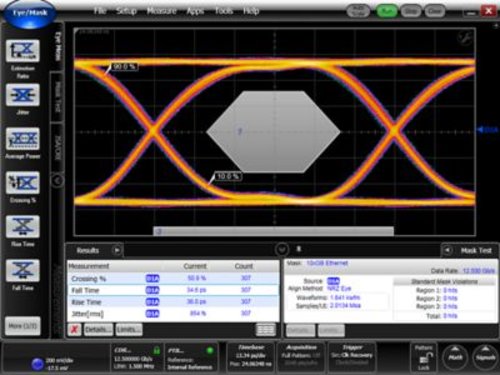Click the green PTB status indicator
Screen dimensions: 500x375
(210, 350)
